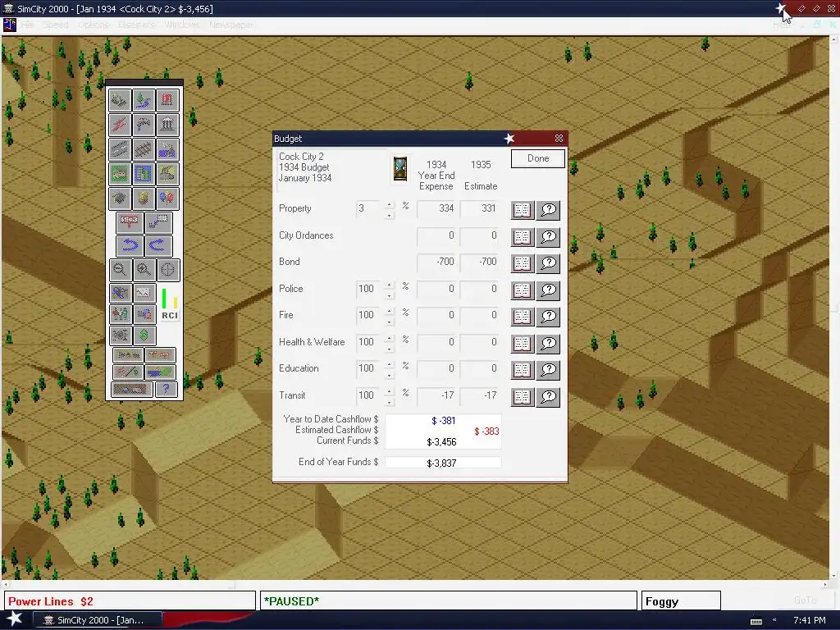
Task: Select the Emergency dispatch tool
Action: pyautogui.click(x=167, y=100)
